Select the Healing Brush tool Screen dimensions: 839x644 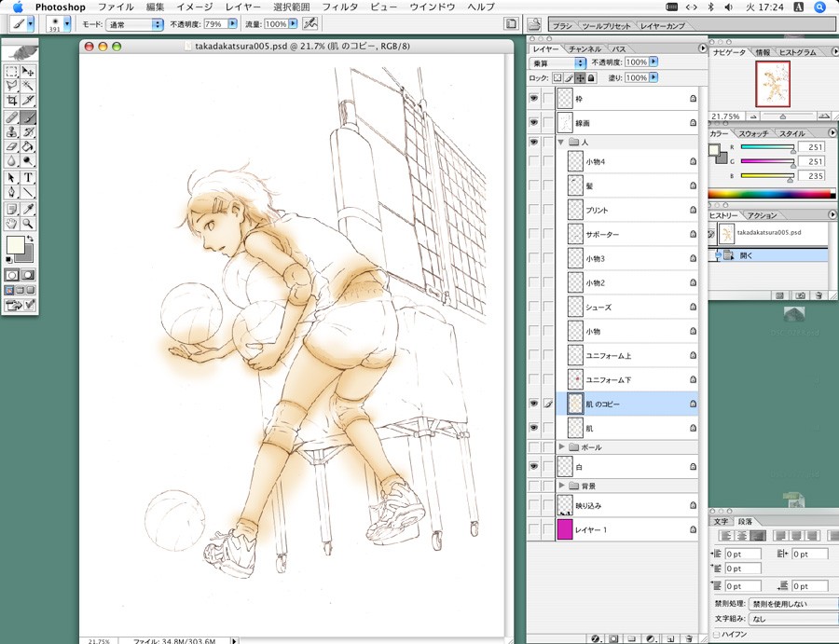point(12,117)
